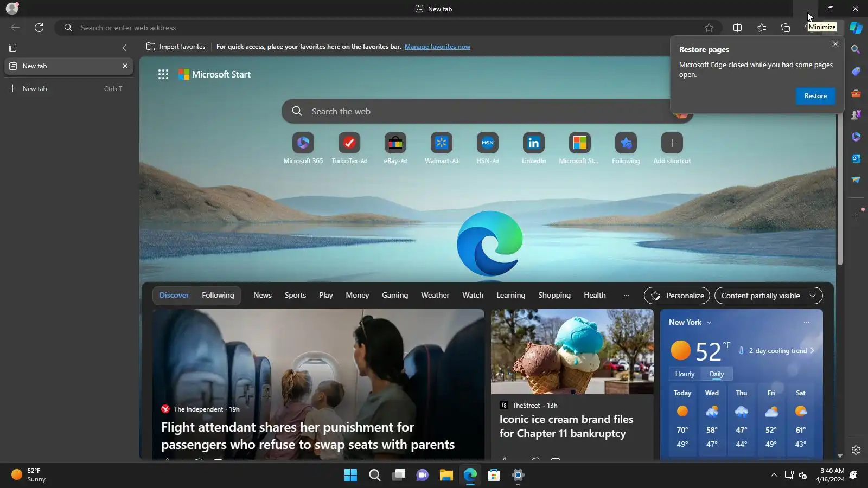Open sidebar settings gear
Viewport: 868px width, 488px height.
coord(856,450)
